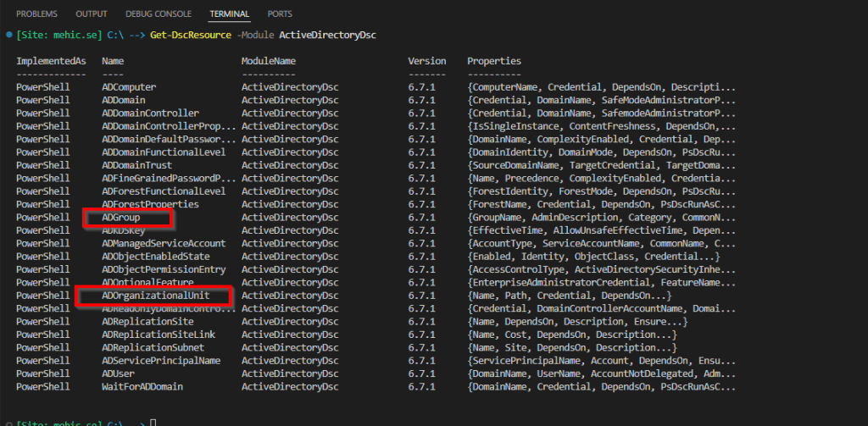Image resolution: width=868 pixels, height=426 pixels.
Task: Open the OUTPUT panel tab
Action: (x=92, y=14)
